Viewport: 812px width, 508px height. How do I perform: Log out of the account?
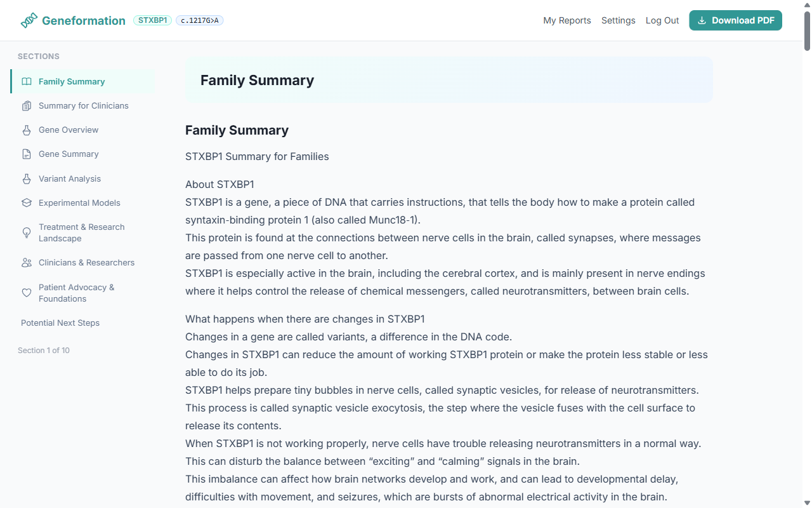coord(662,20)
